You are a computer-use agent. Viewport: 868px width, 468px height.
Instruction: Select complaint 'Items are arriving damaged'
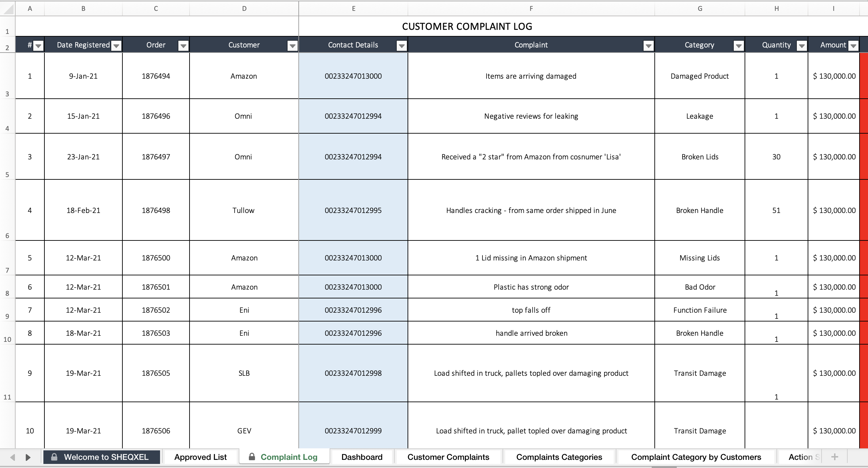[x=531, y=76]
